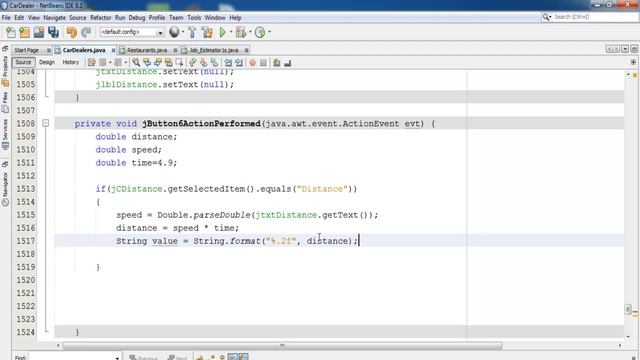Open the Refactor menu
The width and height of the screenshot is (640, 360).
(101, 18)
